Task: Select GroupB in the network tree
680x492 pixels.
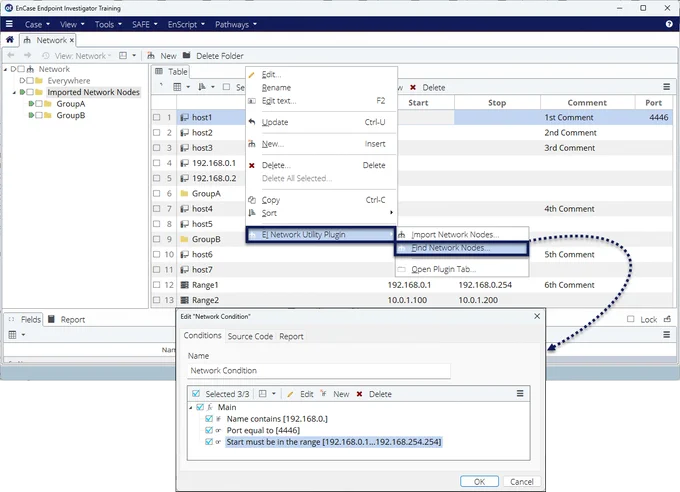Action: [71, 115]
